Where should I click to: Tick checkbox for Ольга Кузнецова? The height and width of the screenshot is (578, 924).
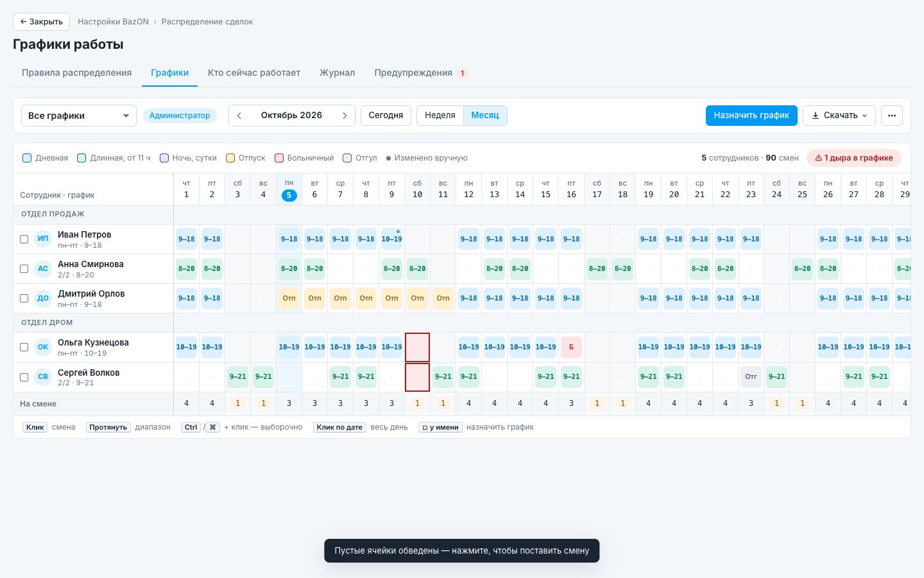[24, 347]
